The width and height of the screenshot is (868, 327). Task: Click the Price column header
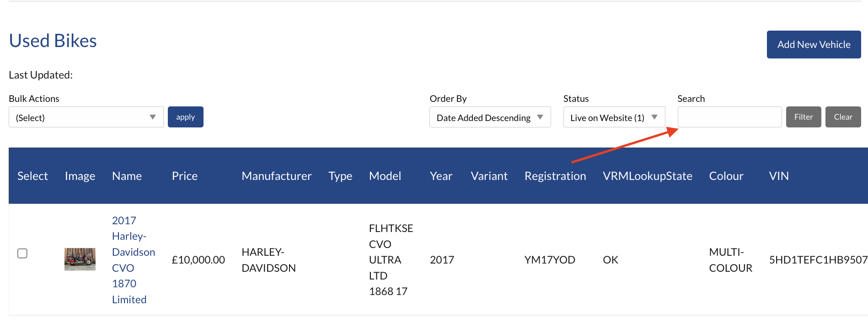point(185,176)
